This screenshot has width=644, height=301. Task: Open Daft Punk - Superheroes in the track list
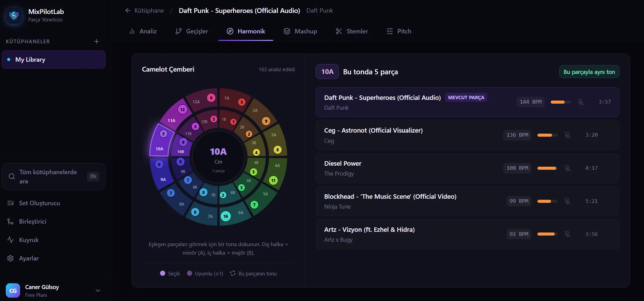[467, 102]
